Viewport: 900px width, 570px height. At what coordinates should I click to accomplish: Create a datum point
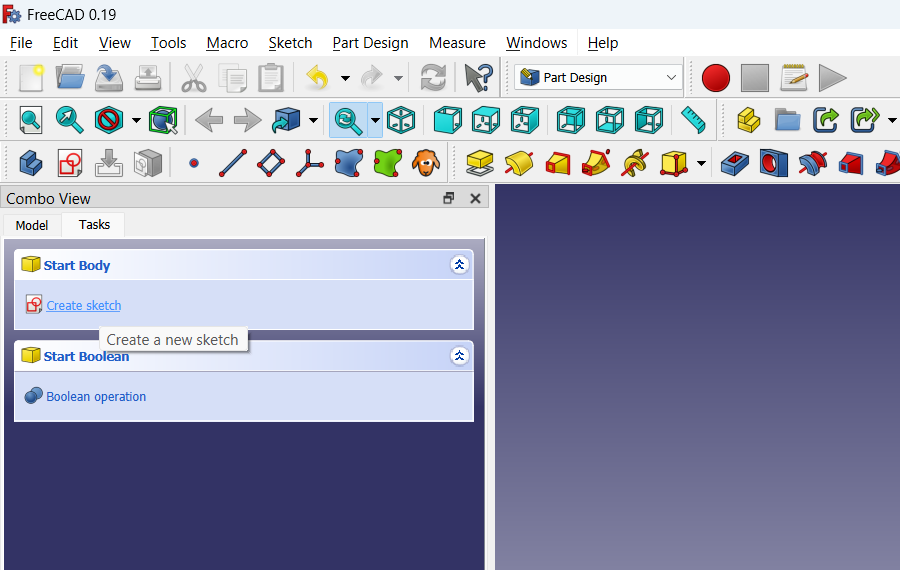coord(194,163)
